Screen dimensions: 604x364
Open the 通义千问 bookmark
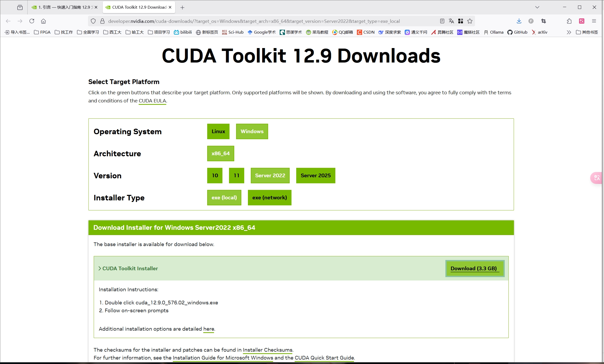coord(416,32)
